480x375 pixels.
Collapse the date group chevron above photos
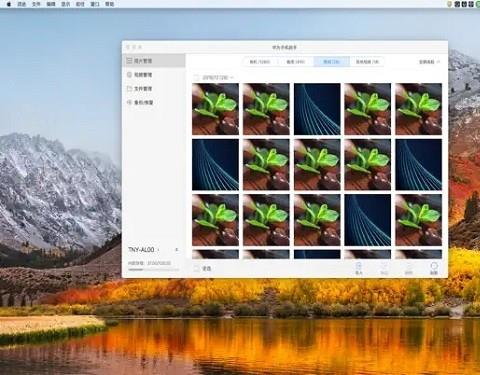click(232, 77)
